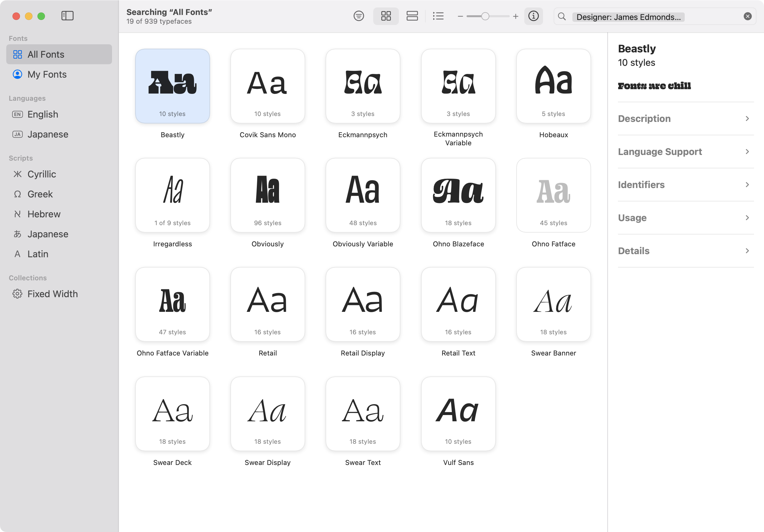
Task: Expand the Details section
Action: pyautogui.click(x=685, y=251)
